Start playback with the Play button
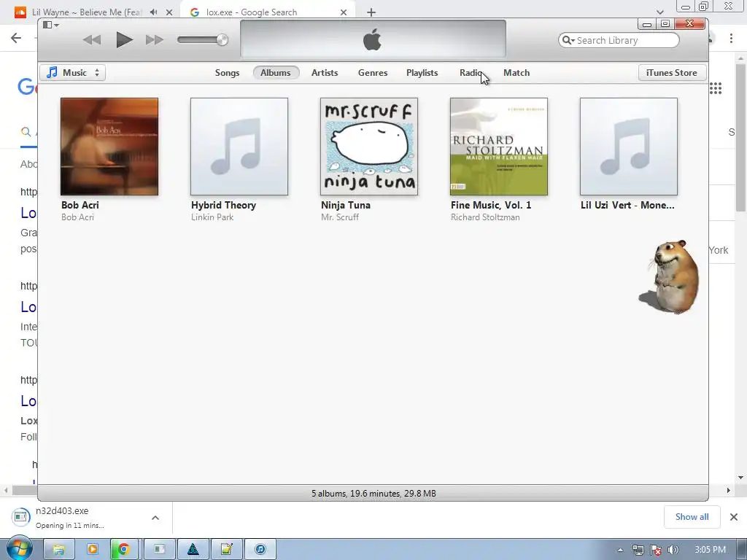This screenshot has height=560, width=747. pos(124,39)
